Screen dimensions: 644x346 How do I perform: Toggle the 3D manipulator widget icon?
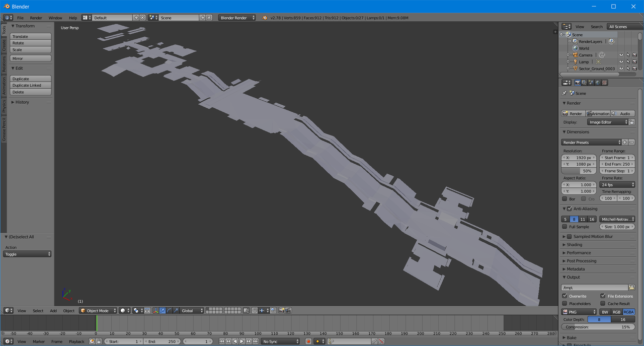pos(156,311)
